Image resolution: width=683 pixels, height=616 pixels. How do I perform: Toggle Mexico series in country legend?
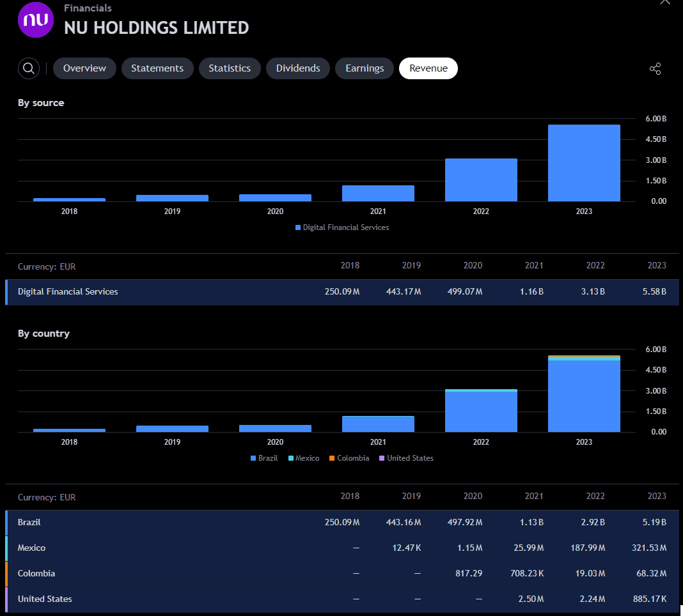click(x=304, y=458)
